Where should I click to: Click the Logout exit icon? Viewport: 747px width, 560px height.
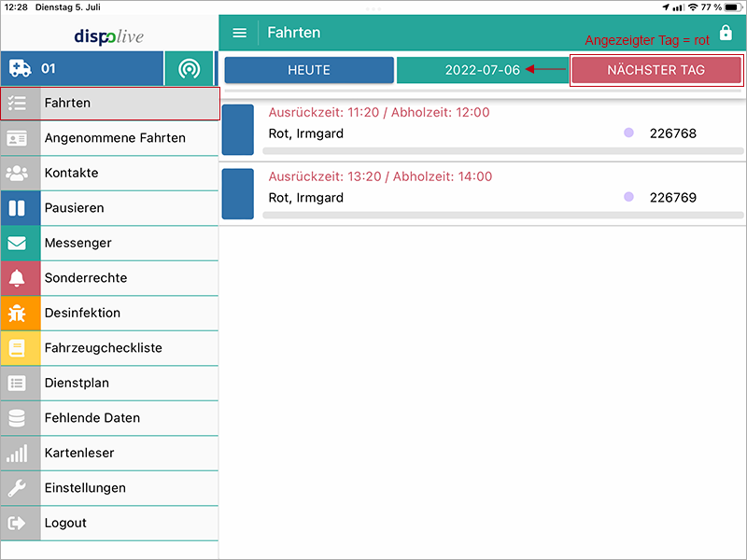17,523
